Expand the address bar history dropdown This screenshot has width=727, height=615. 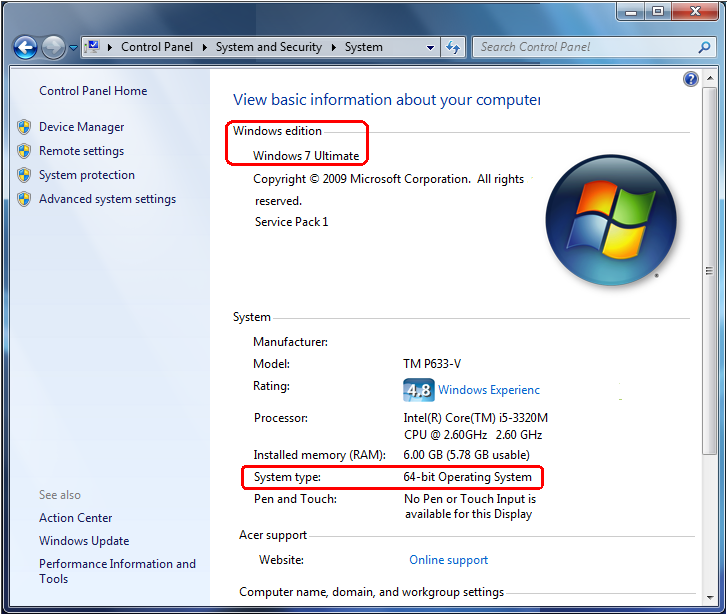[430, 47]
